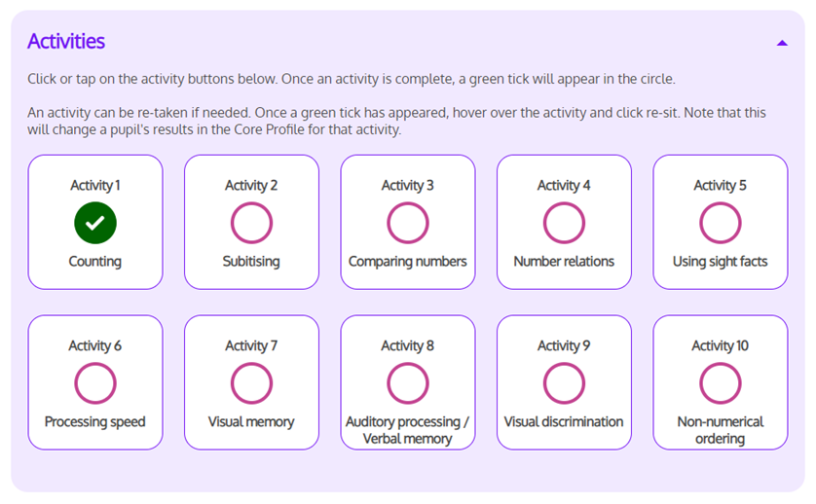This screenshot has height=504, width=816.
Task: Click the Activity 4 title text
Action: click(564, 185)
